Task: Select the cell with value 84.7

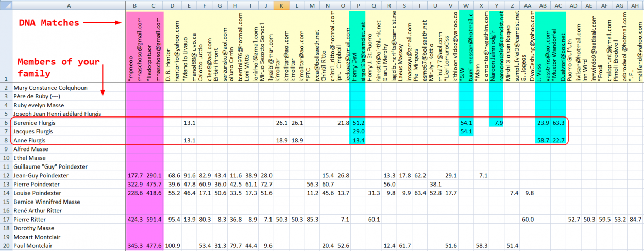Action: [x=635, y=220]
